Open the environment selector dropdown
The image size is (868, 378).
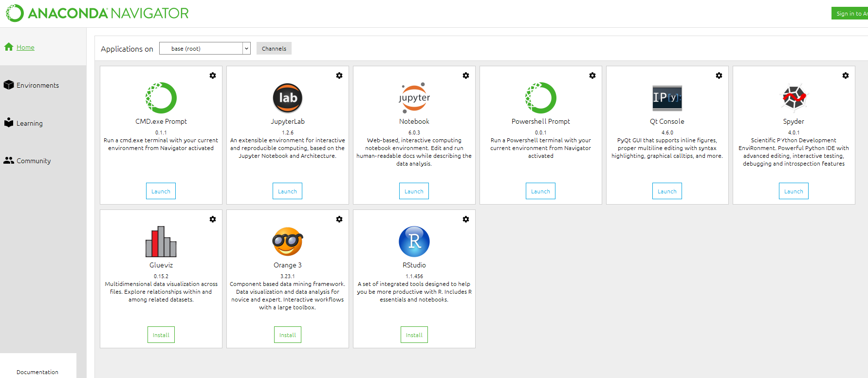(x=204, y=49)
